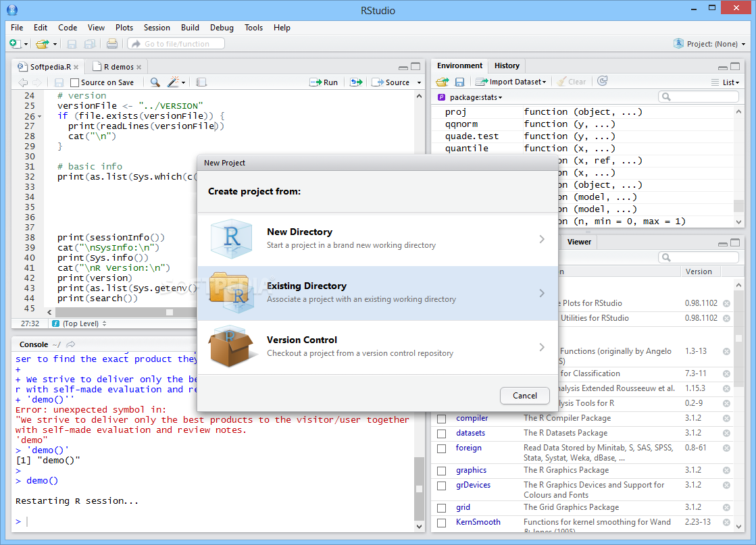Open the foreign package link
The image size is (756, 545).
[x=469, y=448]
